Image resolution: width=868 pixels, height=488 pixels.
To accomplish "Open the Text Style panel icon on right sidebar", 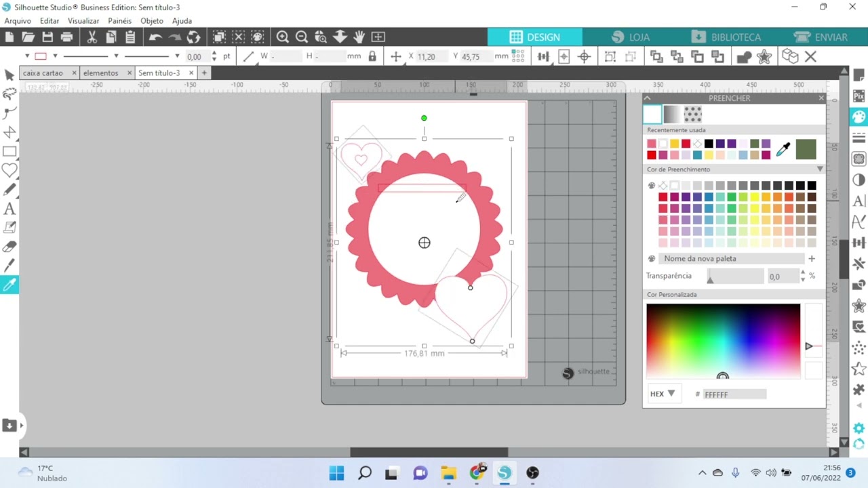I will pos(859,201).
